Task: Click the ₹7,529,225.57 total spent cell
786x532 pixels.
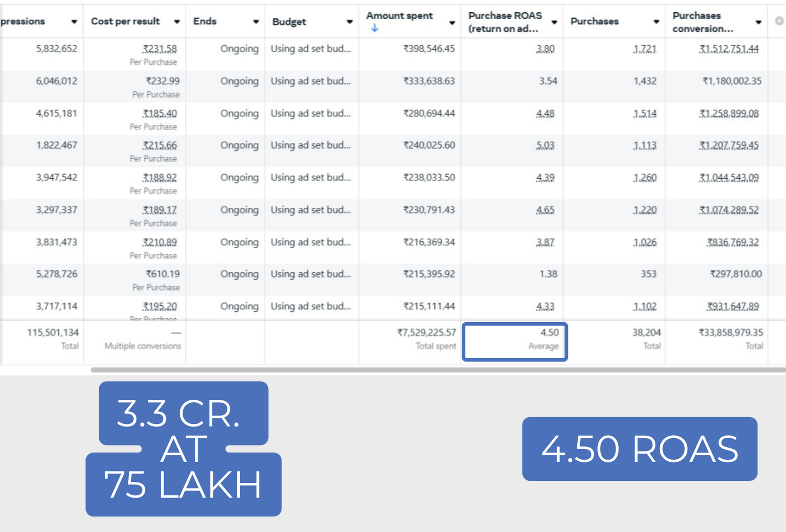Action: coord(426,333)
